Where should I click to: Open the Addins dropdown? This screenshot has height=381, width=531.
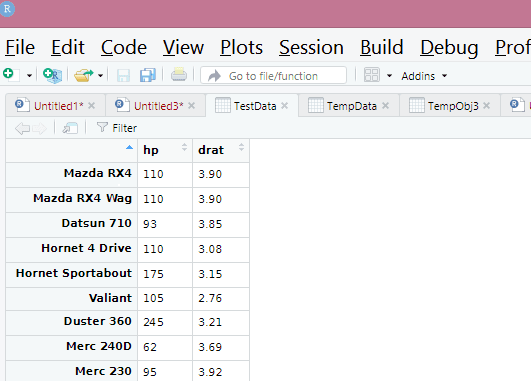click(x=424, y=76)
